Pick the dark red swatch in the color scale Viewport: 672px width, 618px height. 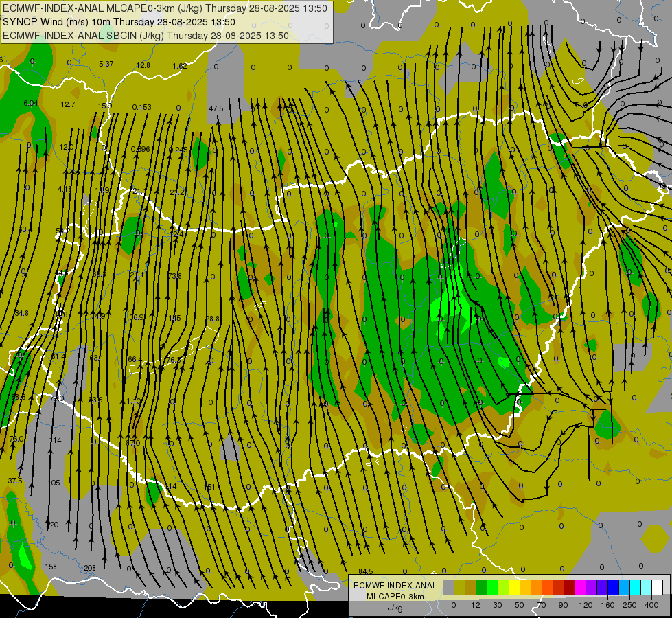tap(570, 588)
